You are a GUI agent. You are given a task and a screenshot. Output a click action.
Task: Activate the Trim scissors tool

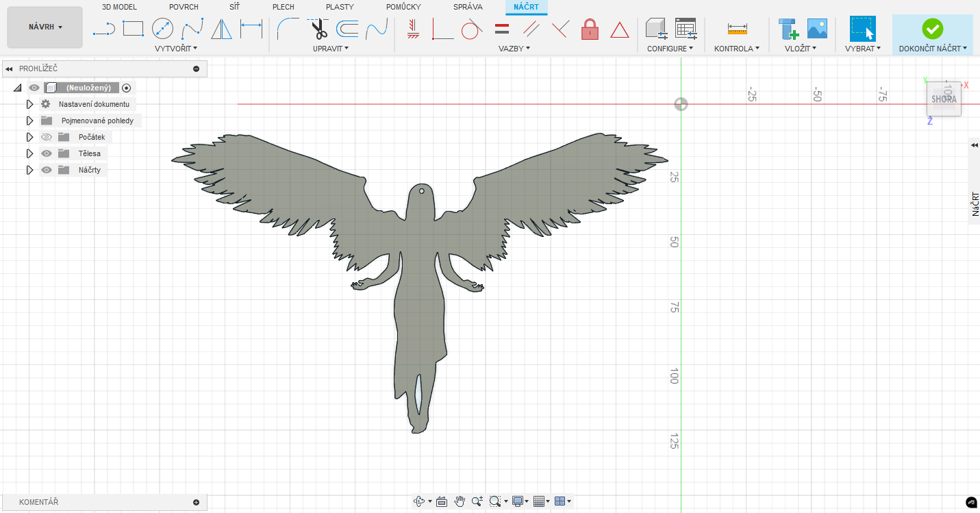click(318, 29)
